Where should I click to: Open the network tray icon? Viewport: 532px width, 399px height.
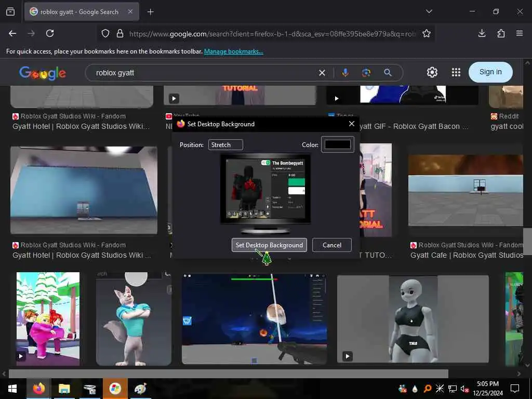(x=453, y=389)
